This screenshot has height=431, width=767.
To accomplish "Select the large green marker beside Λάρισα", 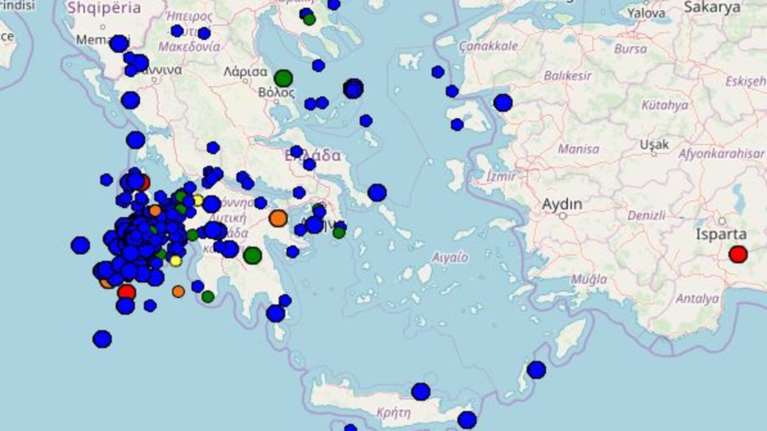I will click(x=283, y=78).
